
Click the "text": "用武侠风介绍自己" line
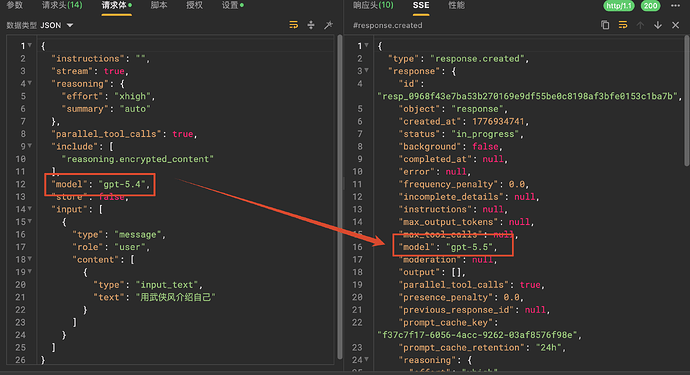[154, 297]
